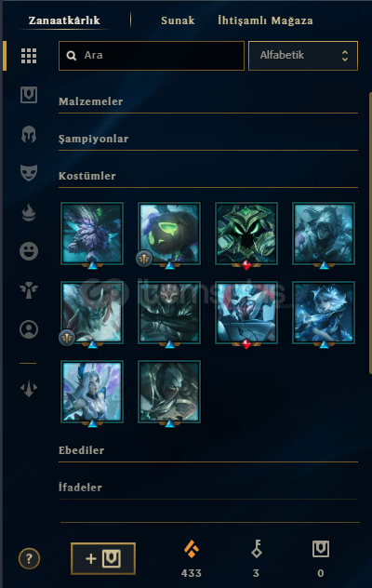Open the chests filter in sidebar
The height and width of the screenshot is (588, 372).
click(x=29, y=95)
